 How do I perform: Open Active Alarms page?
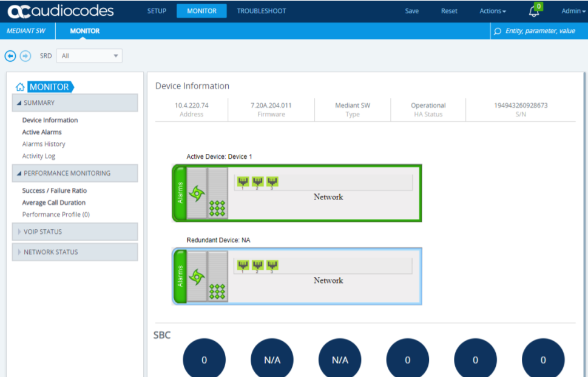(x=42, y=132)
